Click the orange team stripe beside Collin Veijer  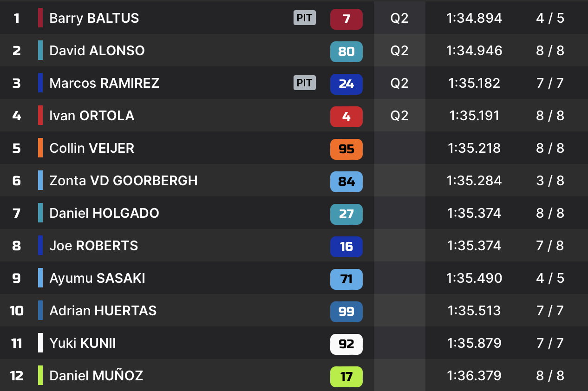click(40, 148)
